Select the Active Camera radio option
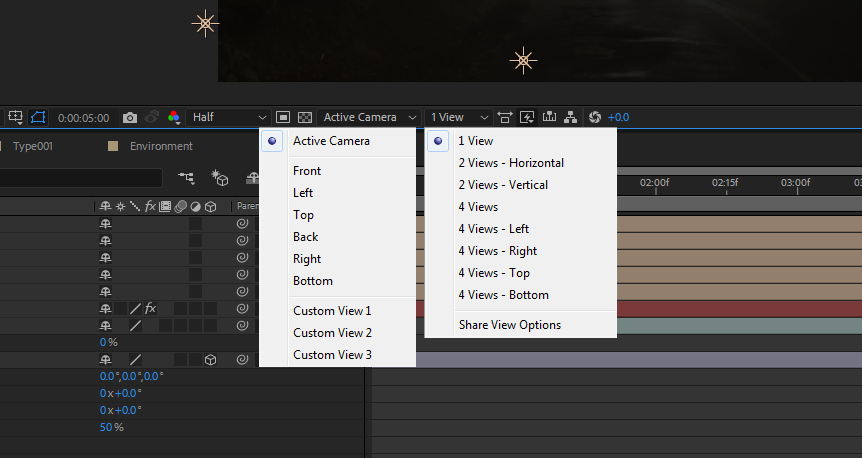Screen dimensions: 862x458 pos(331,141)
